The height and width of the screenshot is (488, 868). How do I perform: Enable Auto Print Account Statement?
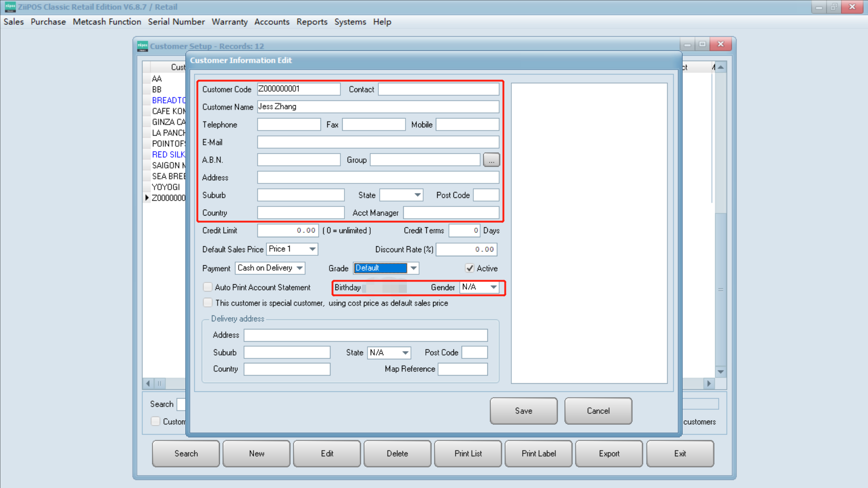(x=208, y=287)
